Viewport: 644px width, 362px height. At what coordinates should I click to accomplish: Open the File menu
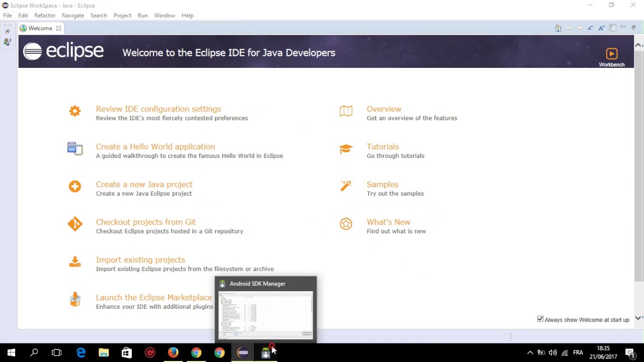point(8,16)
